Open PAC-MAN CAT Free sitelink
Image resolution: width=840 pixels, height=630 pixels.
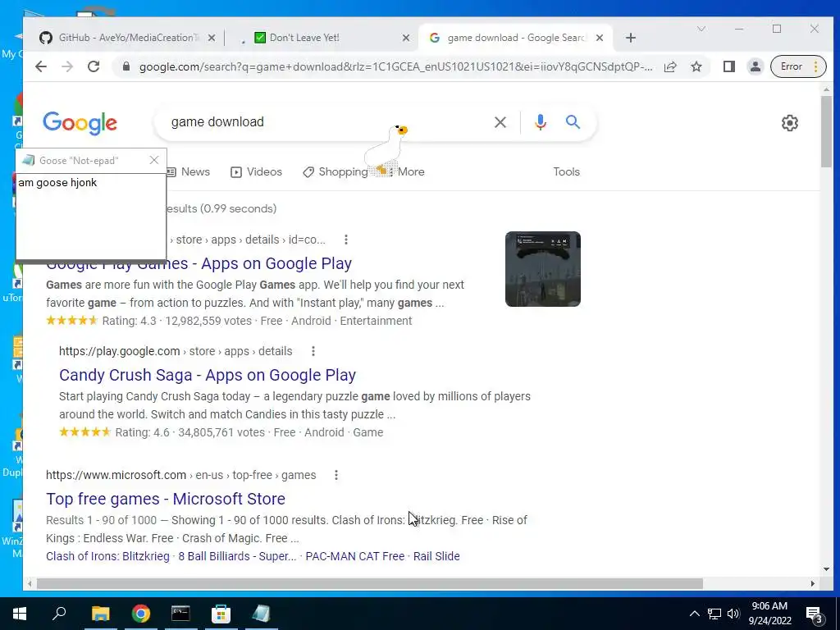tap(354, 556)
